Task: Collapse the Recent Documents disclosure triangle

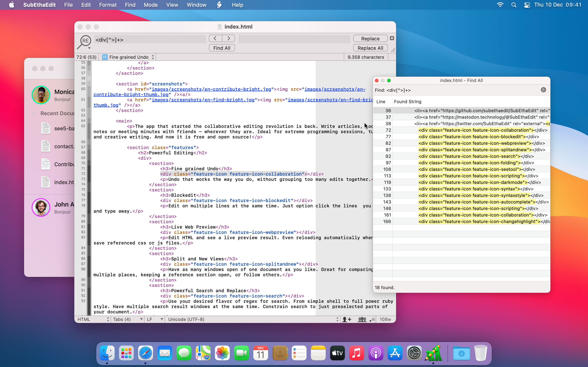Action: [34, 113]
